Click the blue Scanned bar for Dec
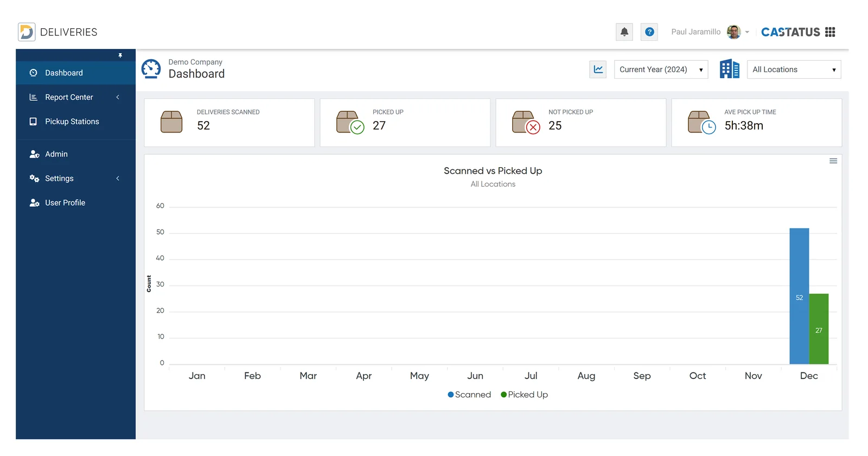 (799, 296)
